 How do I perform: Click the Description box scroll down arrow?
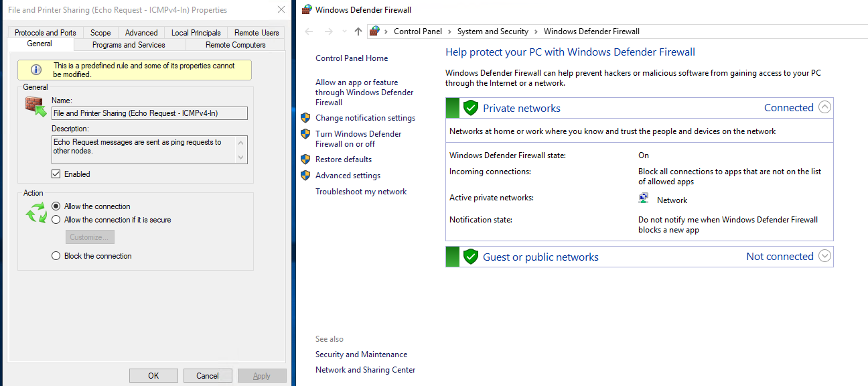tap(242, 157)
